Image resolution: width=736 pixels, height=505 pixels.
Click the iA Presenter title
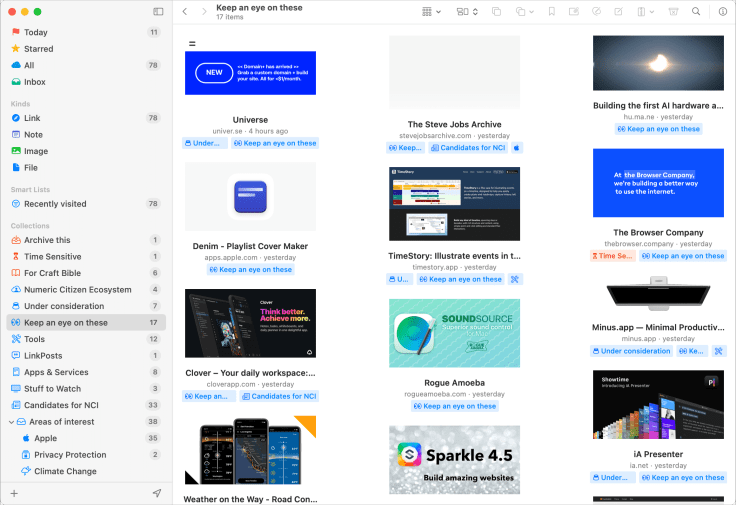point(658,454)
